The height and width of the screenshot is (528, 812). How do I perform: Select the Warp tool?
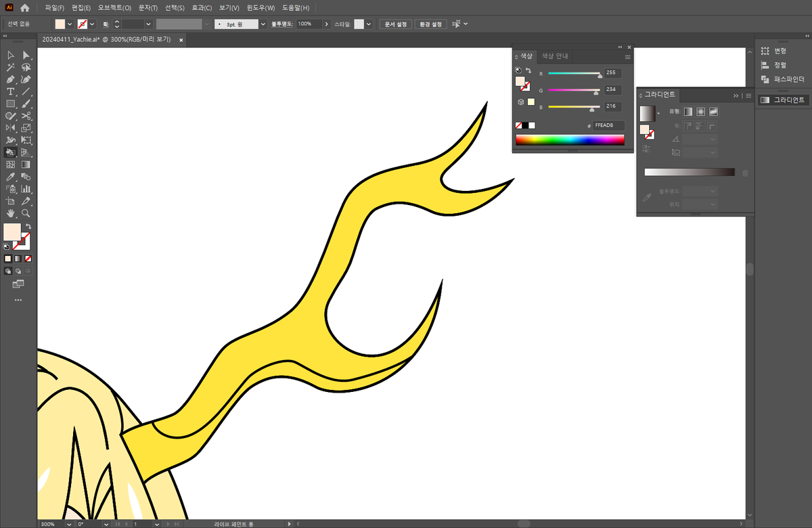11,140
